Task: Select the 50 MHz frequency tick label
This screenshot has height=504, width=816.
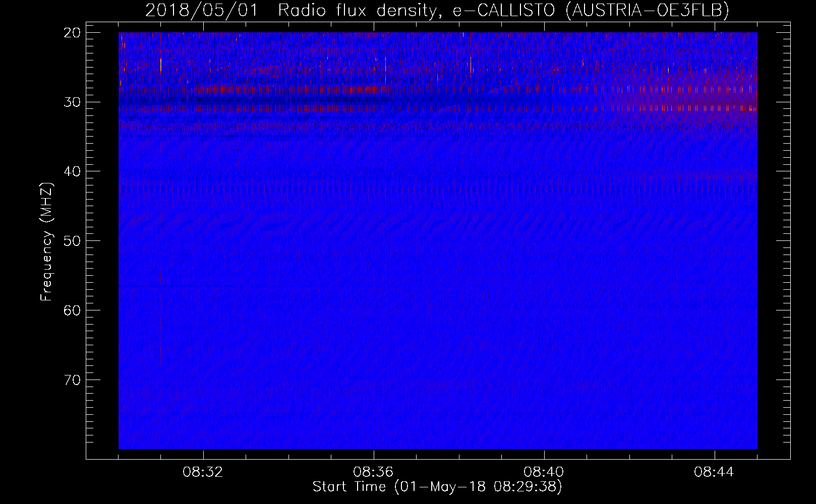Action: [x=73, y=241]
